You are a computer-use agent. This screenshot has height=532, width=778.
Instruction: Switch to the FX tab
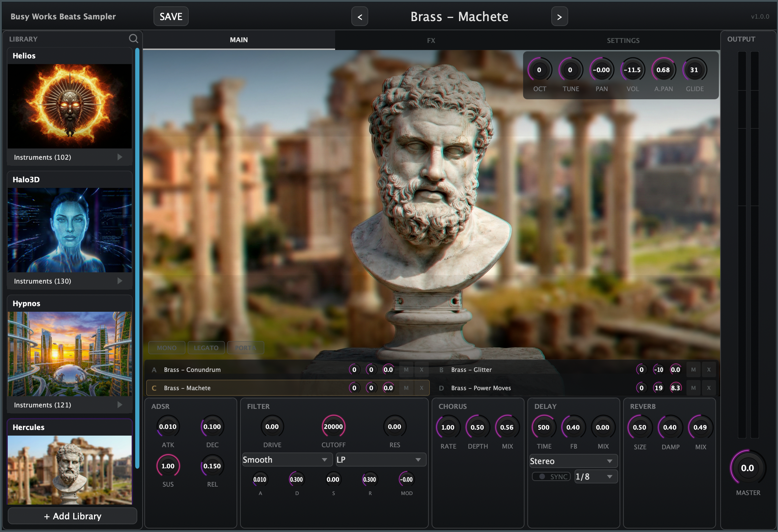pyautogui.click(x=431, y=40)
